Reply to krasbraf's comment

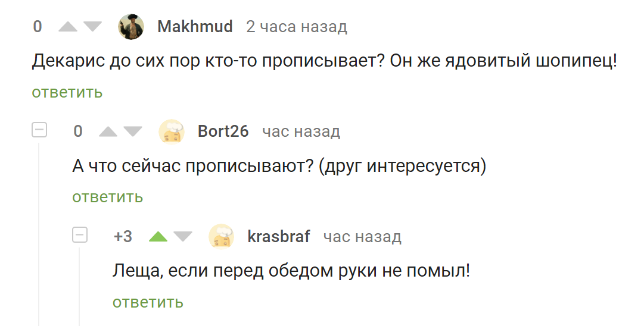(148, 302)
